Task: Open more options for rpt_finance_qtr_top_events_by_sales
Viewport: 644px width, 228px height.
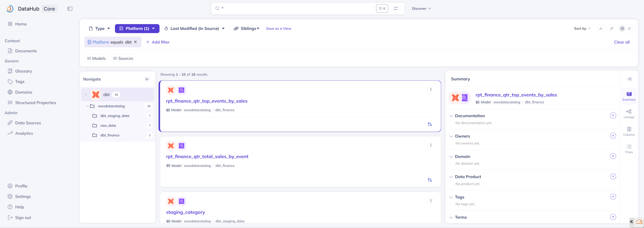Action: pyautogui.click(x=431, y=89)
